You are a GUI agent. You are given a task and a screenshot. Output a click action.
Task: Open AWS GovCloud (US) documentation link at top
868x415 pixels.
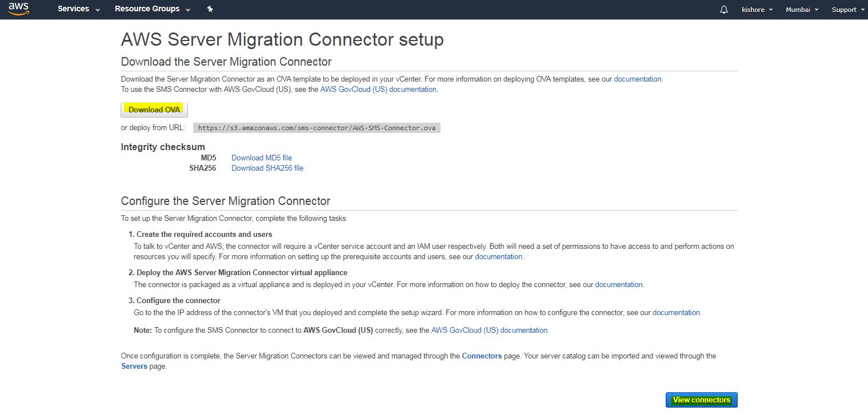(x=378, y=90)
